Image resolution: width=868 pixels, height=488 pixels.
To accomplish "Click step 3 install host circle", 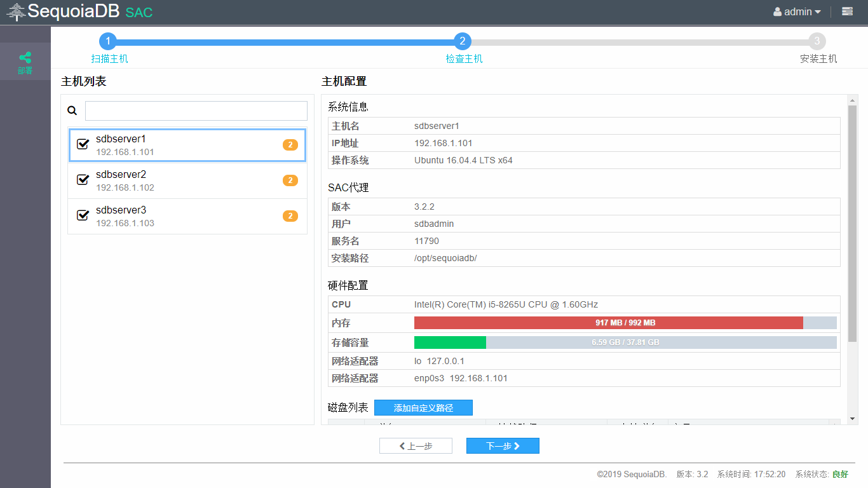I will pyautogui.click(x=817, y=41).
